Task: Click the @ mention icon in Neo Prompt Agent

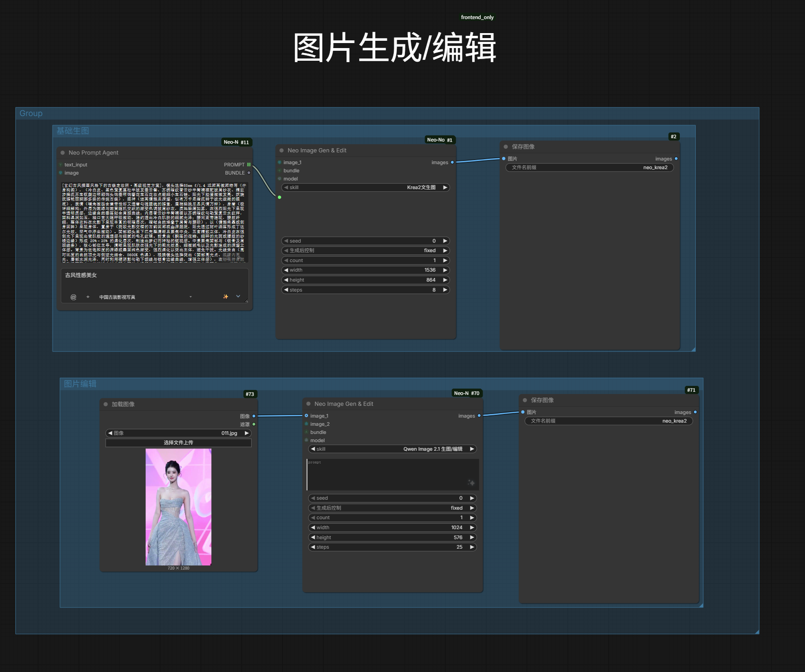Action: click(73, 297)
